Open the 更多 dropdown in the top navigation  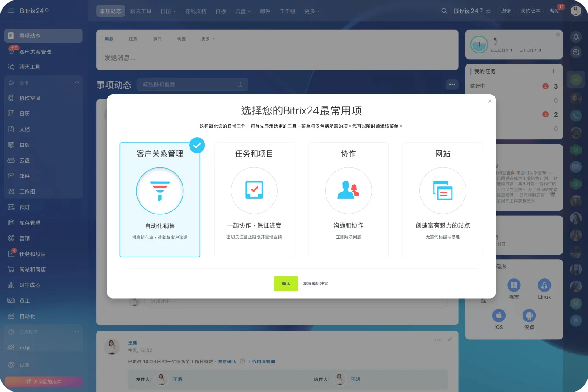point(312,11)
